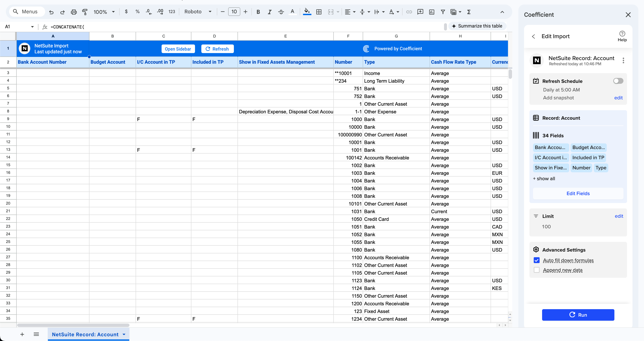Select the paint format tool
Viewport: 644px width, 341px height.
point(85,12)
